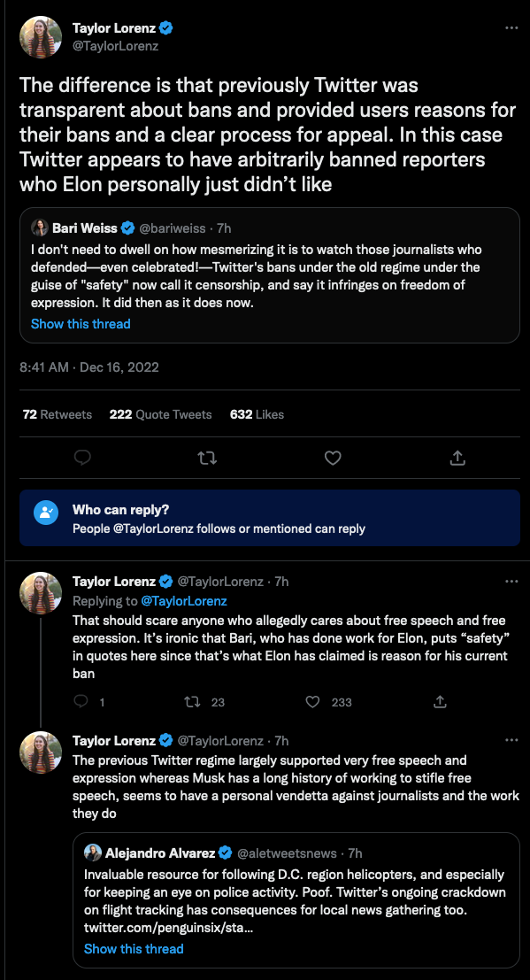Share the reply mentioning Bari
Screen dimensions: 530x980
pos(440,702)
